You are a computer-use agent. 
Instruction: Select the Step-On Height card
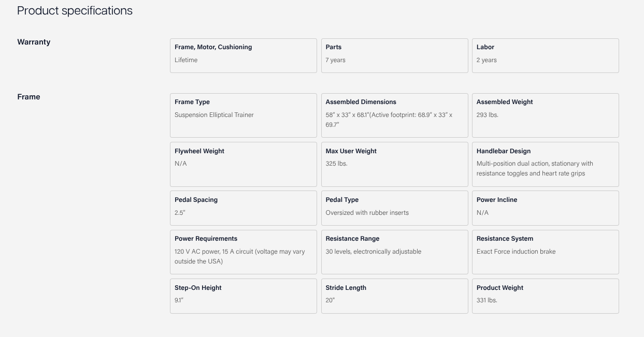(x=243, y=296)
